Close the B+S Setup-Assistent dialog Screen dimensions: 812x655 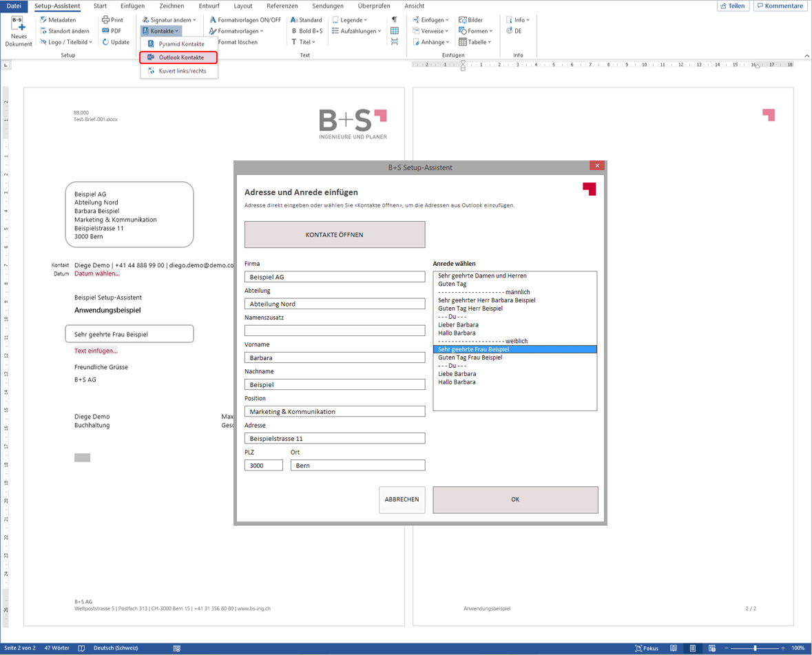tap(597, 166)
